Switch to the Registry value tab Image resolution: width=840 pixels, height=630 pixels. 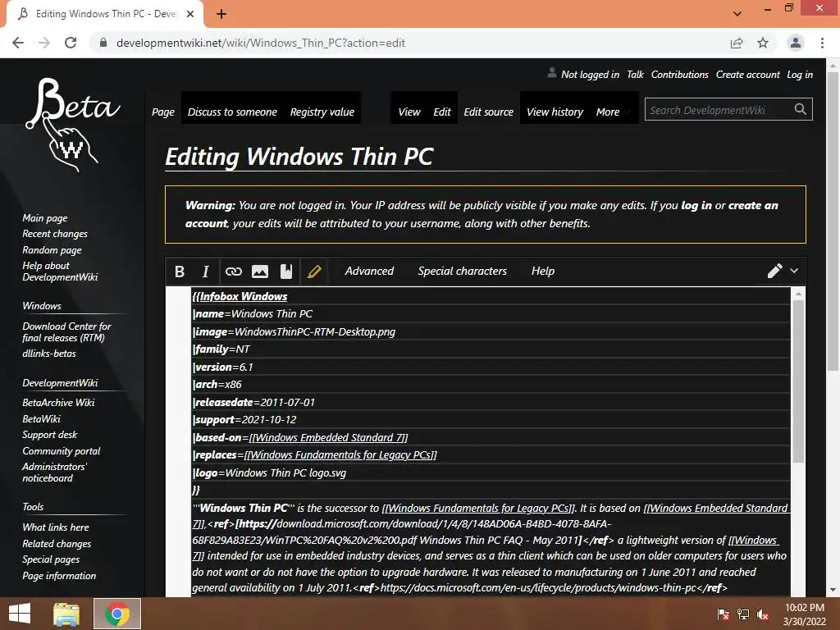point(322,112)
